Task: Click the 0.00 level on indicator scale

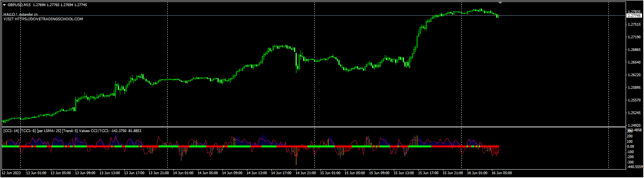Action: pos(630,147)
